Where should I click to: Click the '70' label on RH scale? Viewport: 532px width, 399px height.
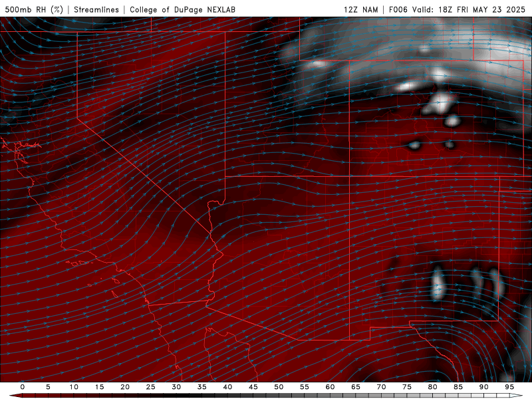point(381,387)
